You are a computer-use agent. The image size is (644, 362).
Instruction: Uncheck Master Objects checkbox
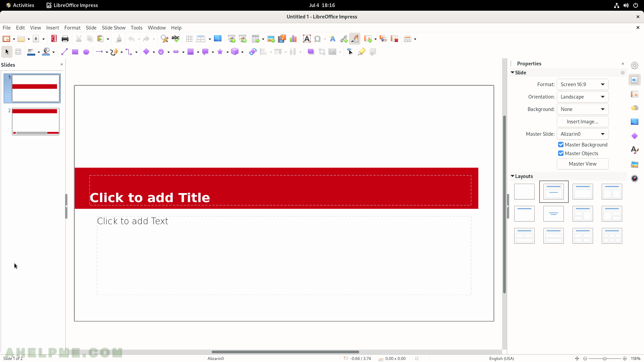point(561,154)
